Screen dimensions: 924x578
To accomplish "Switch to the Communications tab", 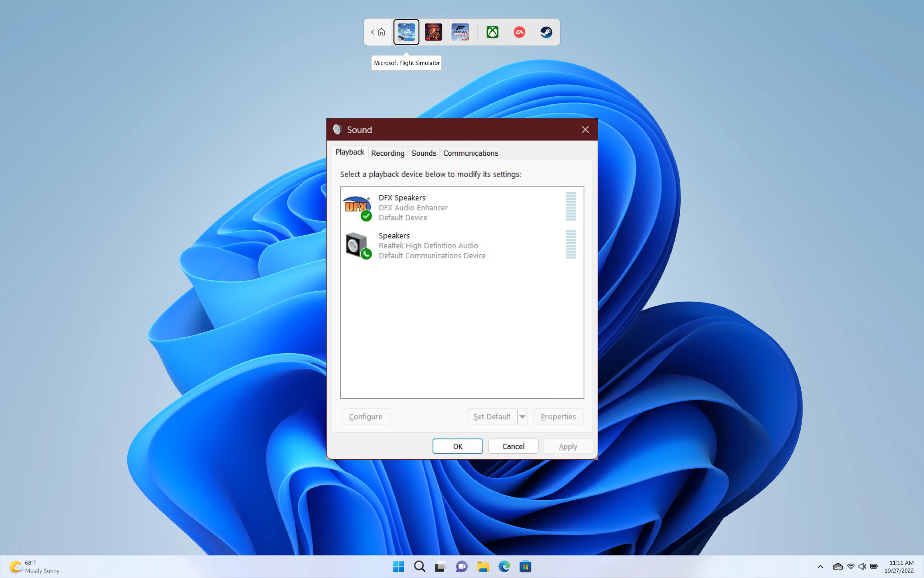I will [471, 153].
